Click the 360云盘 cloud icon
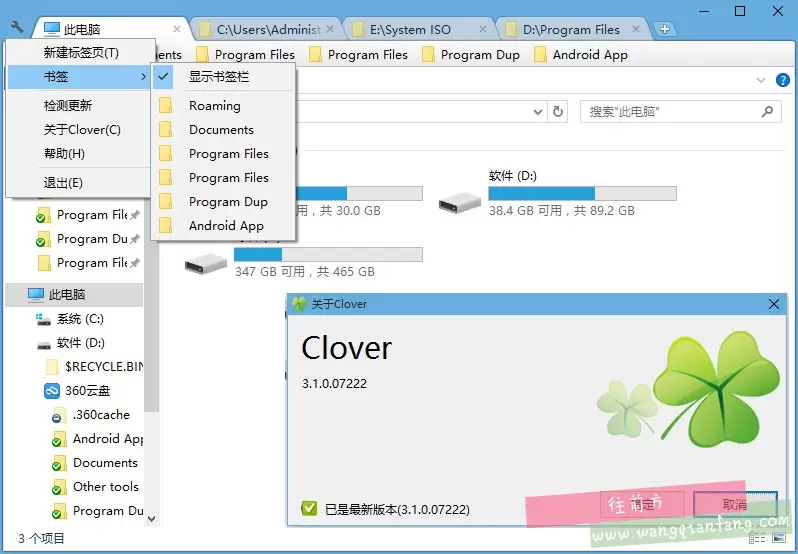 tap(52, 391)
